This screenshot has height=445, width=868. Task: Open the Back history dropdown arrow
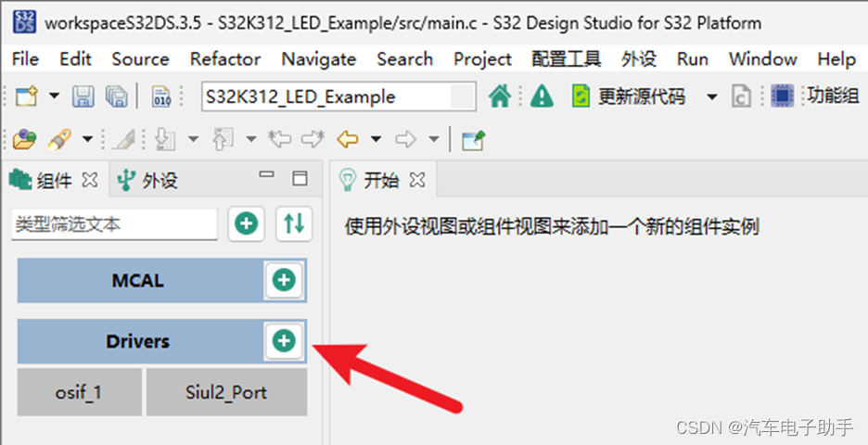coord(376,139)
